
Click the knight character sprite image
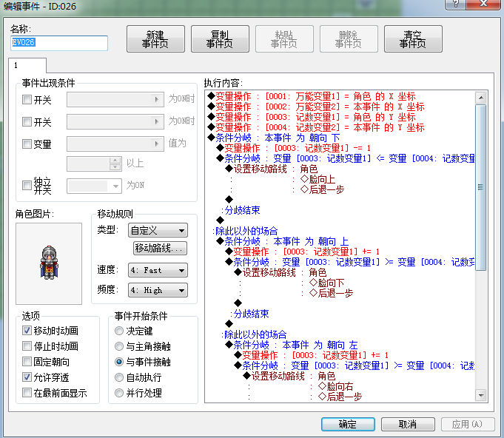(x=49, y=263)
